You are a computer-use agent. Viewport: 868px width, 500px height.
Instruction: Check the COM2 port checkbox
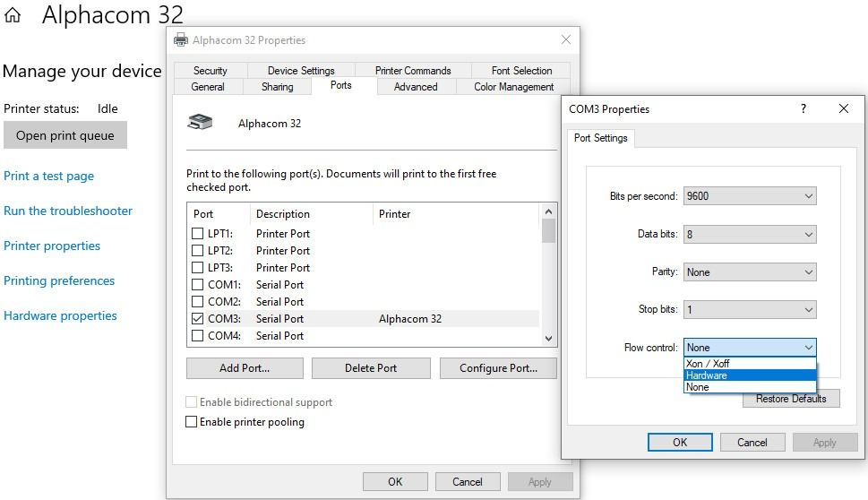197,302
